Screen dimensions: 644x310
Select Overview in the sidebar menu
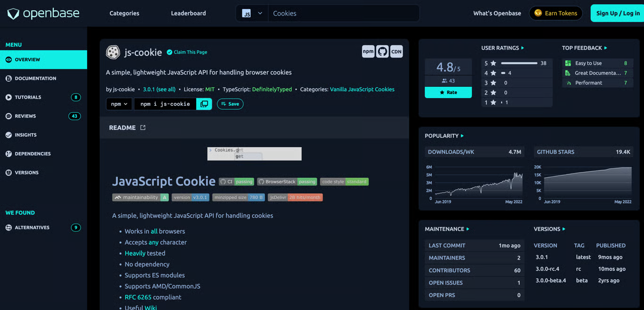click(x=43, y=59)
